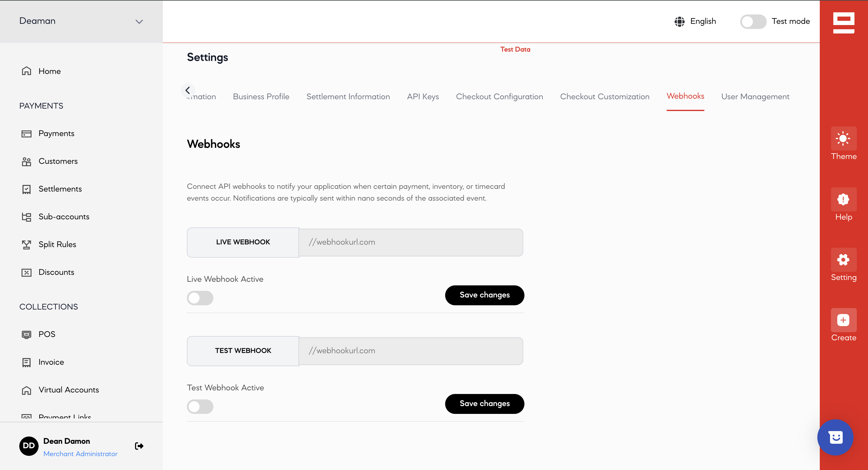Enable the Test Webhook Active toggle
Image resolution: width=868 pixels, height=470 pixels.
coord(200,407)
